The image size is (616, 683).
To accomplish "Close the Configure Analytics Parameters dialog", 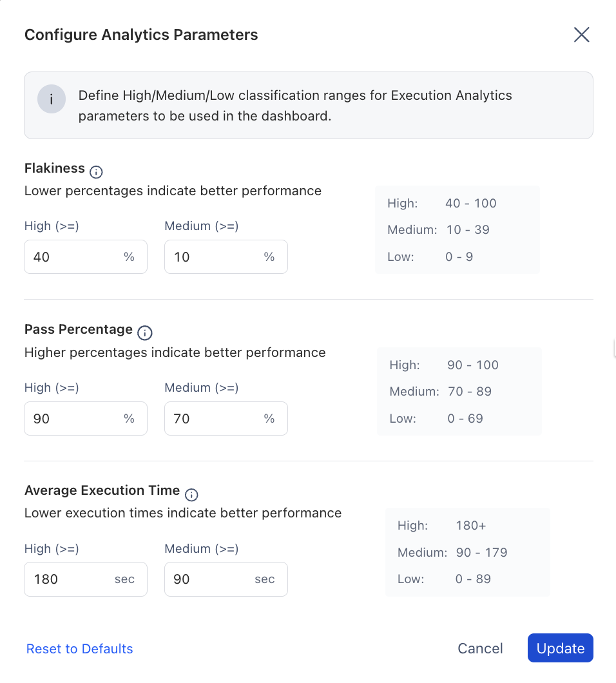I will click(582, 35).
